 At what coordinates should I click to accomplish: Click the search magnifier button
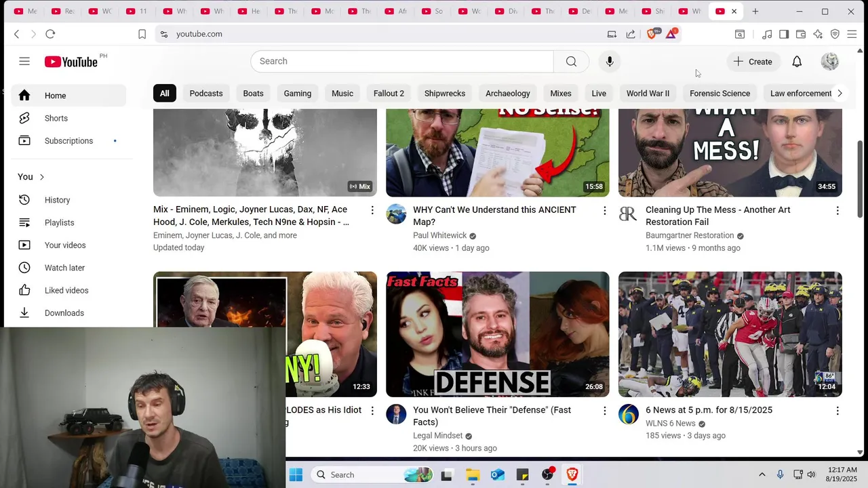click(x=571, y=61)
